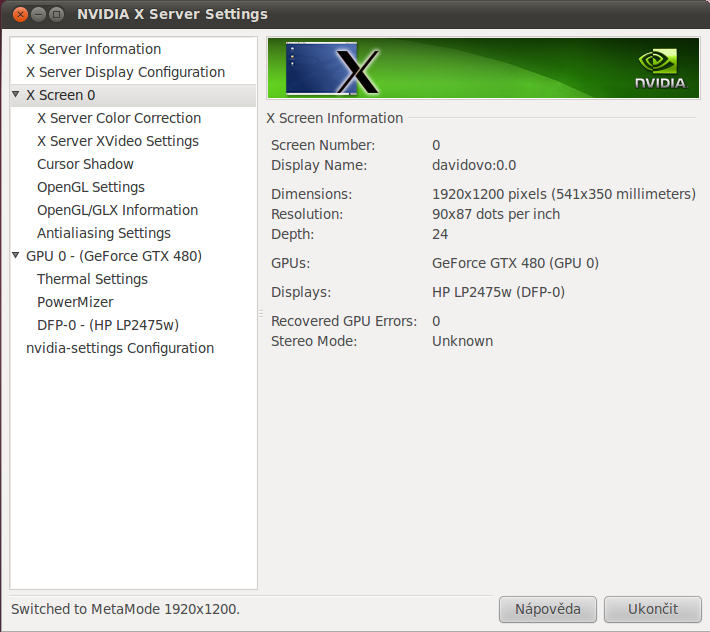This screenshot has width=710, height=632.
Task: Click the display name davidovo:0.0
Action: [x=474, y=165]
